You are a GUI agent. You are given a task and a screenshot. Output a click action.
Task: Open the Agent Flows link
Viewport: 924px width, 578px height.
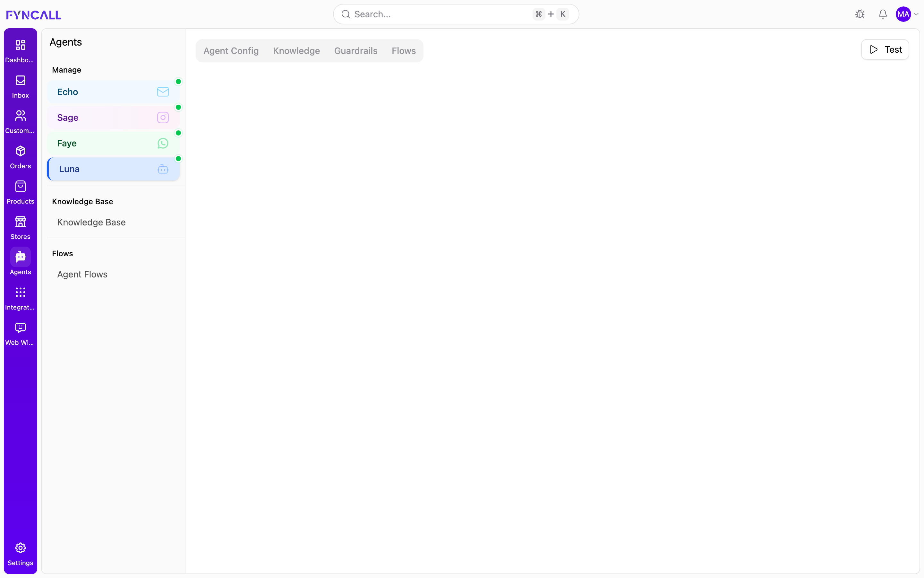click(x=82, y=274)
